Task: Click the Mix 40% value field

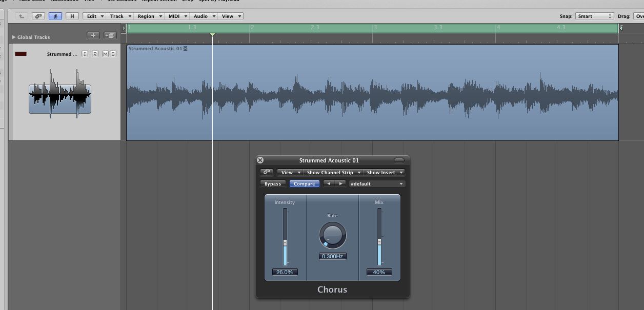Action: (379, 272)
